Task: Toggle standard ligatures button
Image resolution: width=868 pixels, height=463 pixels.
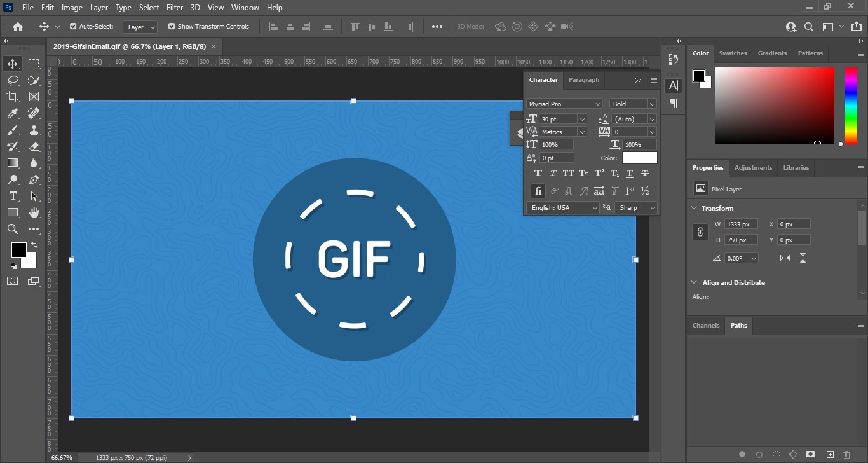Action: coord(538,191)
